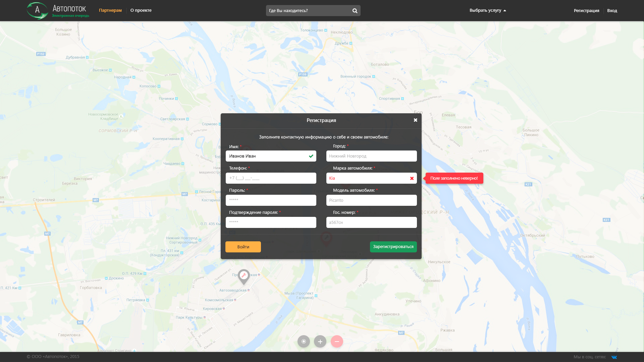
Task: Click the search magnifier icon
Action: [x=355, y=11]
